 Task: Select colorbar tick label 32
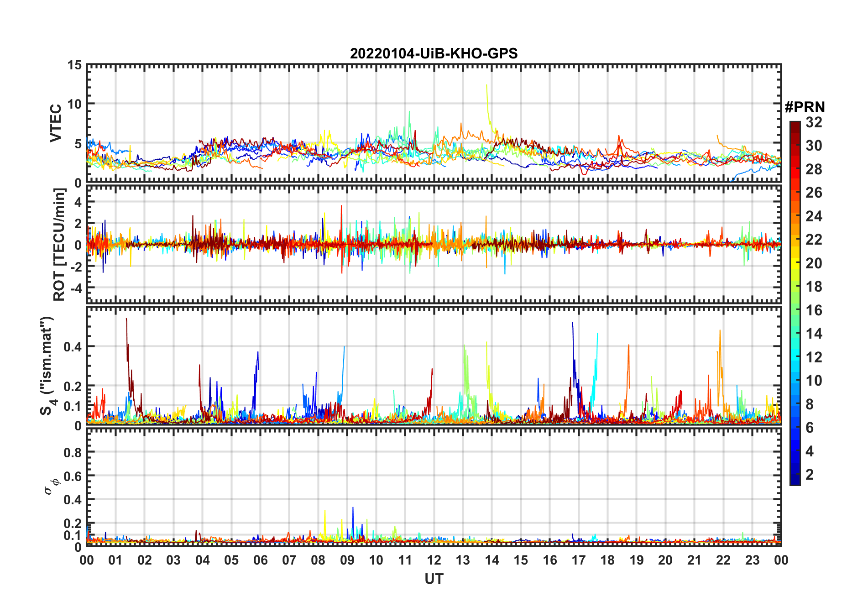pyautogui.click(x=814, y=122)
